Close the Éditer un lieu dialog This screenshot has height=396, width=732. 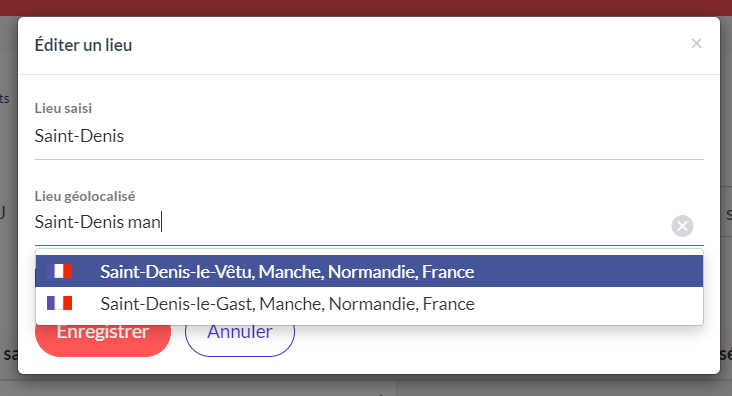click(696, 43)
